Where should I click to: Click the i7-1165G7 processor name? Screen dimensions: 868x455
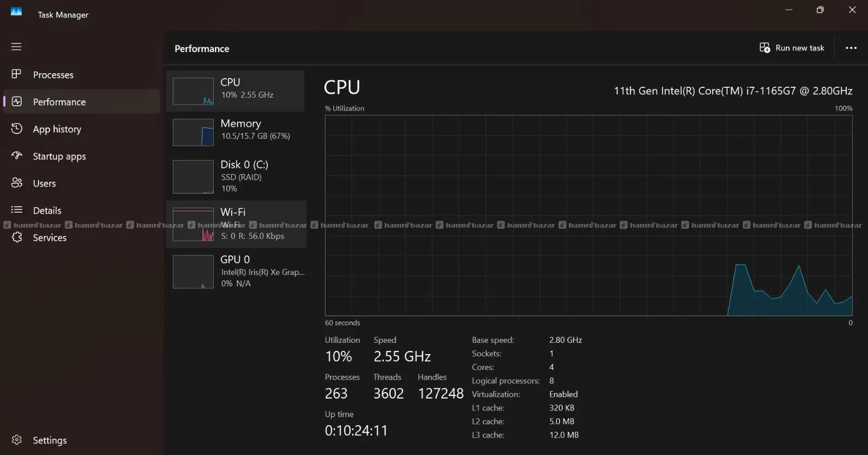[x=733, y=91]
